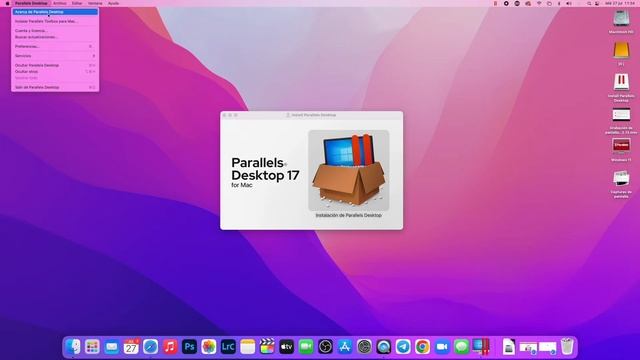Click the date and time in menu bar
This screenshot has width=640, height=360.
coord(620,3)
